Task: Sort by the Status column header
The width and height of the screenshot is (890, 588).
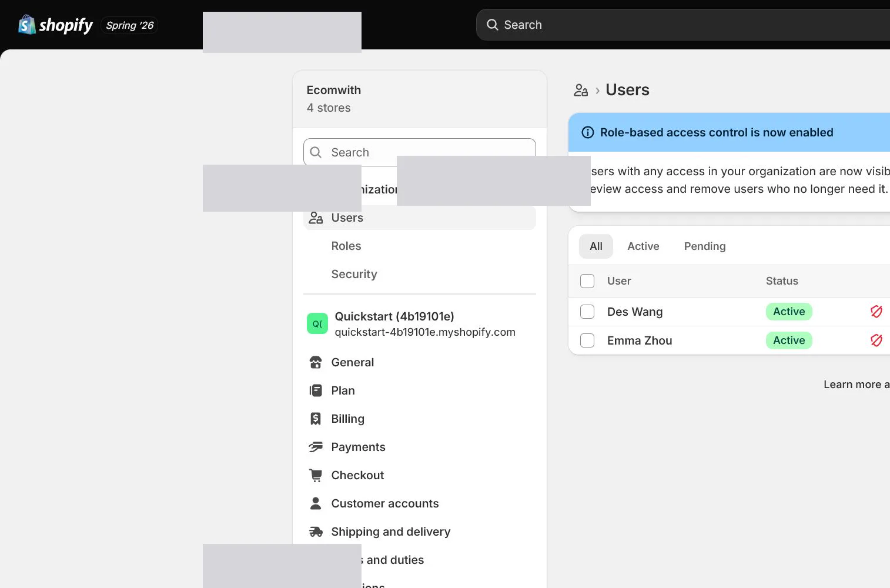Action: (782, 281)
